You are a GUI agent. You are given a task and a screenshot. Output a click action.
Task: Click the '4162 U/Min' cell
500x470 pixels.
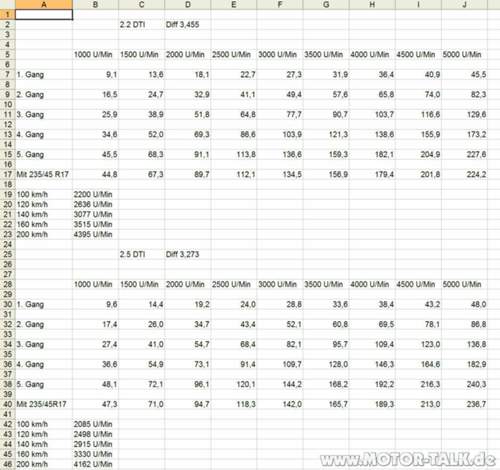pos(95,464)
